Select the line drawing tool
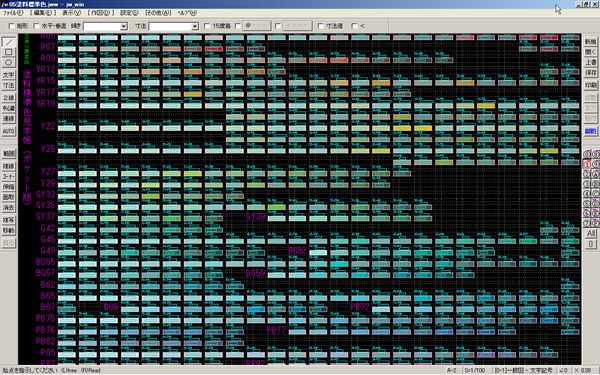 pos(8,42)
